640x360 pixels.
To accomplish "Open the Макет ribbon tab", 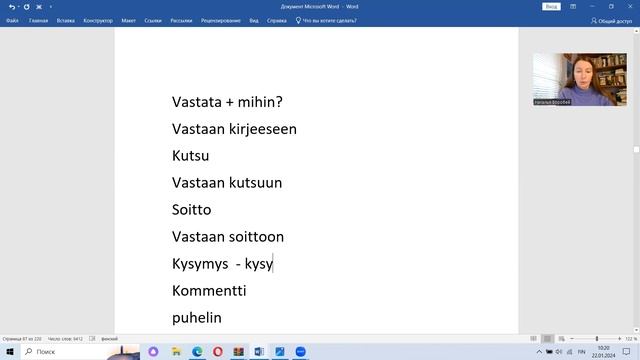I will click(128, 20).
